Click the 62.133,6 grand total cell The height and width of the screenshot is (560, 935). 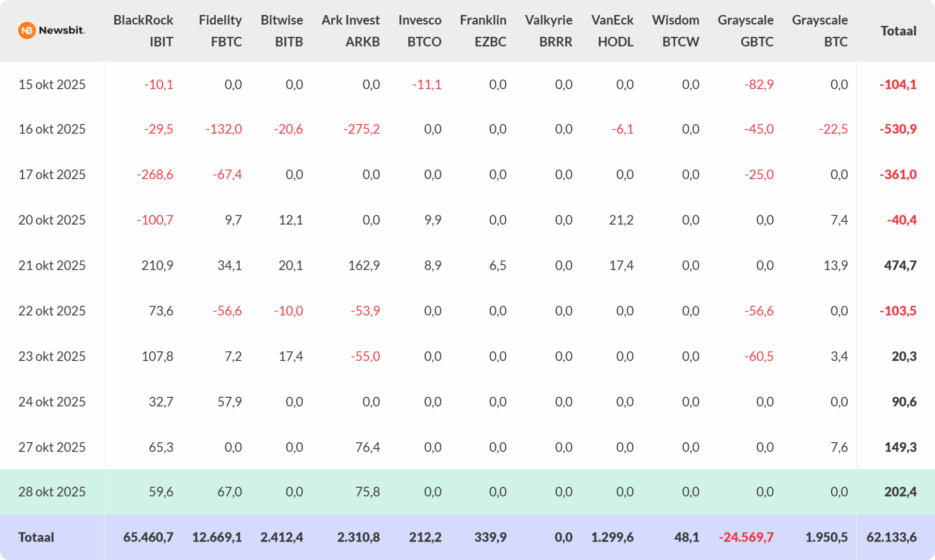tap(891, 537)
